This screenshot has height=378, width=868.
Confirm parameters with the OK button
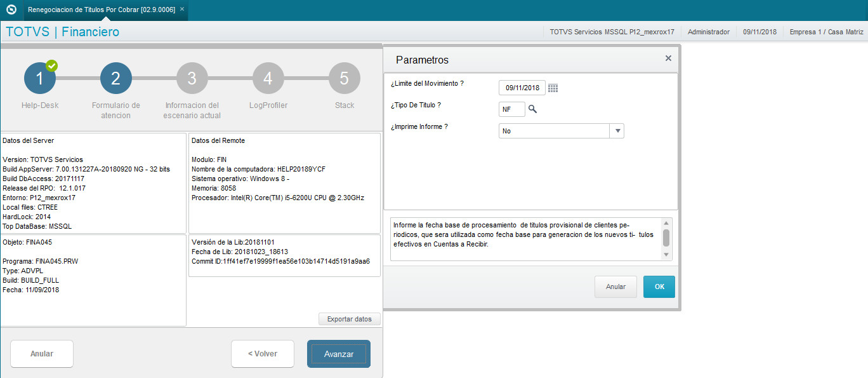(x=659, y=287)
